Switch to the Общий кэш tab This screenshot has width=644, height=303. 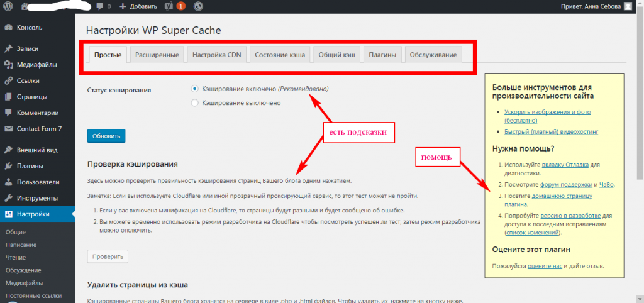coord(337,55)
